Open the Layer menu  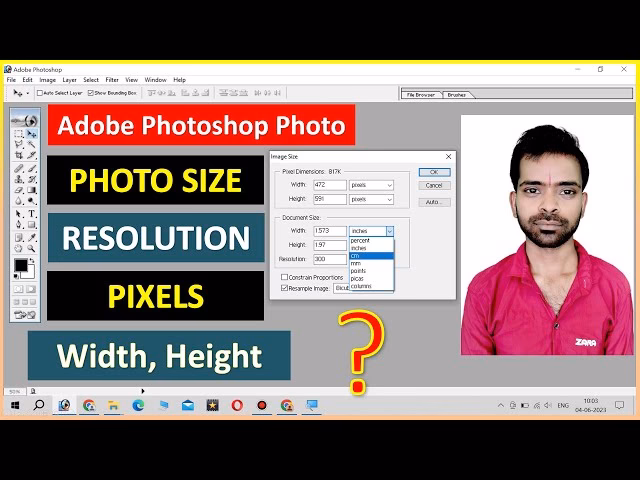coord(69,80)
